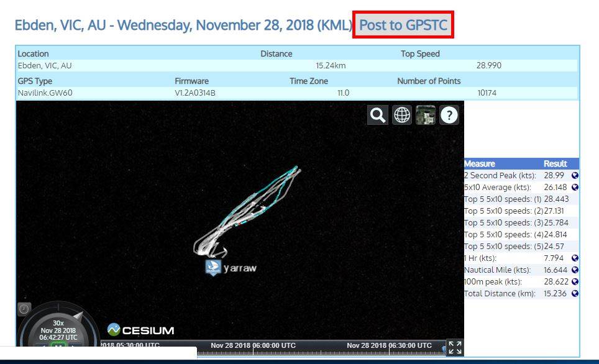Show 5x10 Average track on globe
The height and width of the screenshot is (364, 599).
pos(575,188)
